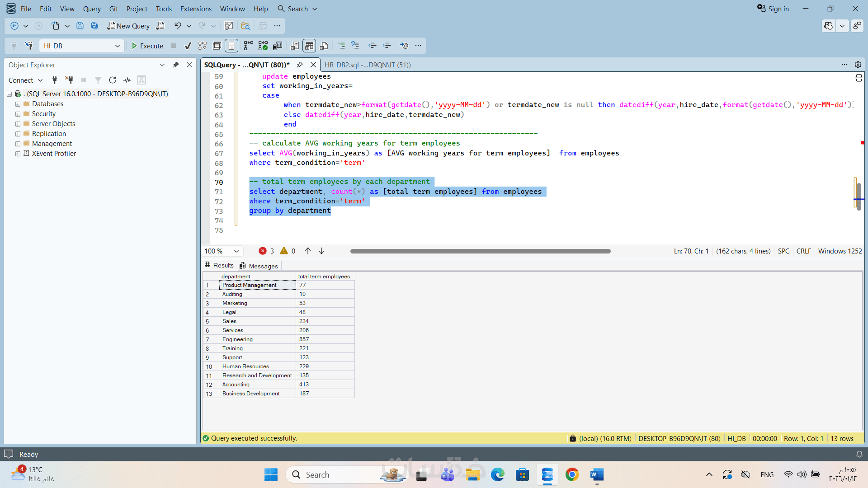Open the 100 % zoom dropdown
868x488 pixels.
click(x=236, y=251)
